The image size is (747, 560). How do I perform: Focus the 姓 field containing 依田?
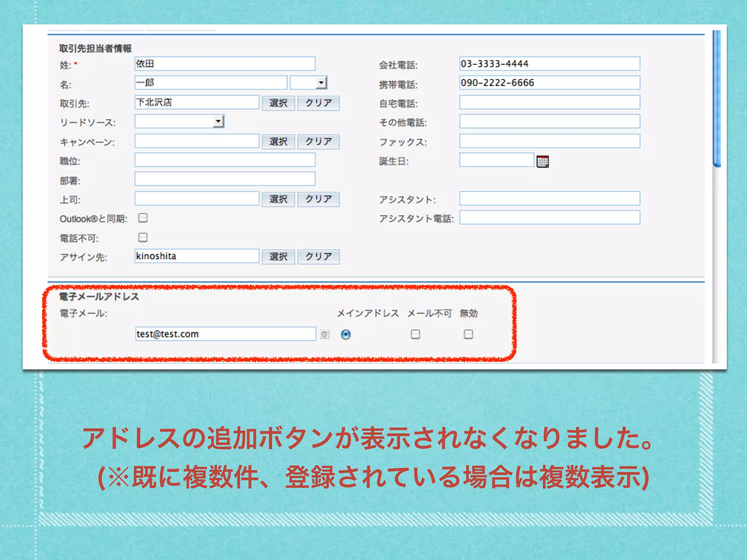tap(225, 63)
